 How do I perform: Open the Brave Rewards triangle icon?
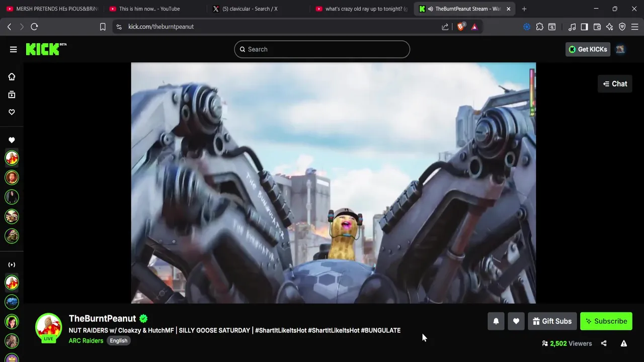click(x=474, y=27)
